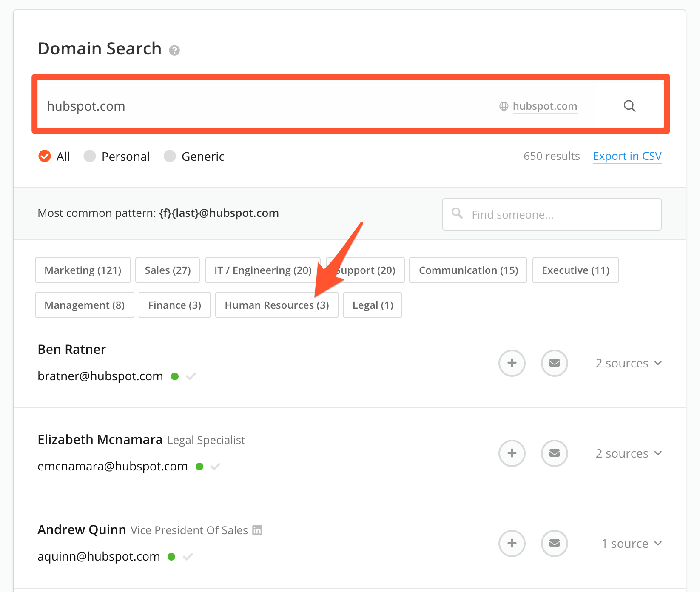Filter by Sales (27) department
Image resolution: width=700 pixels, height=592 pixels.
[x=168, y=270]
